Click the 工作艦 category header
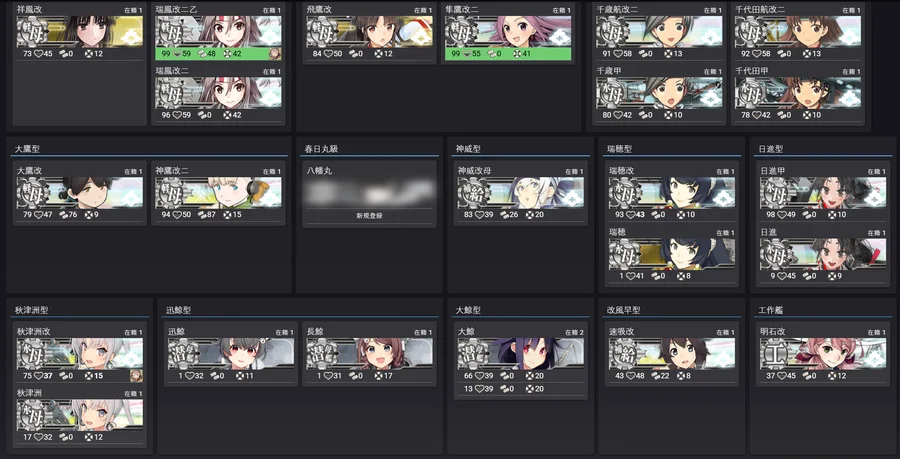Image resolution: width=900 pixels, height=459 pixels. pos(770,310)
